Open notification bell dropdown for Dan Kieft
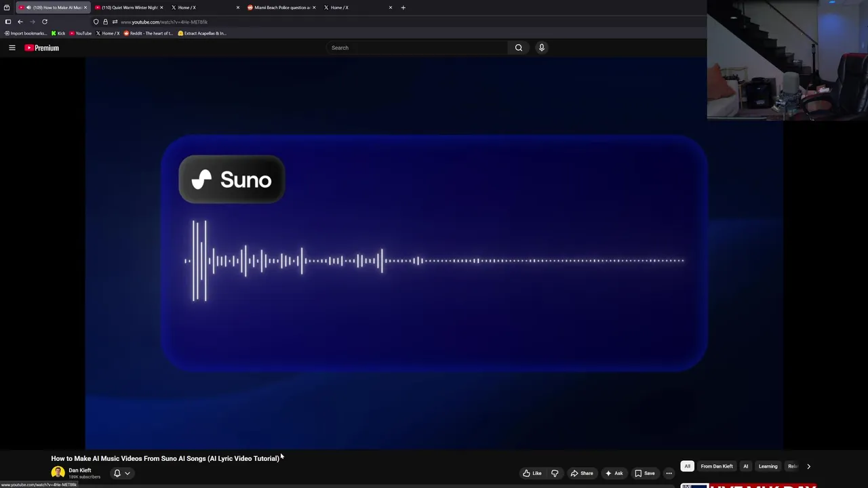This screenshot has height=488, width=868. point(121,473)
